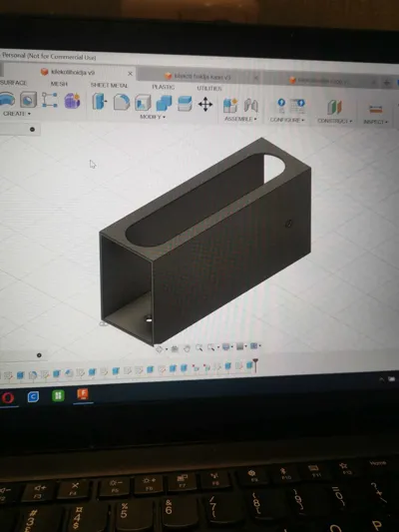Close the second document tab
Screen dimensions: 399x532
256,78
